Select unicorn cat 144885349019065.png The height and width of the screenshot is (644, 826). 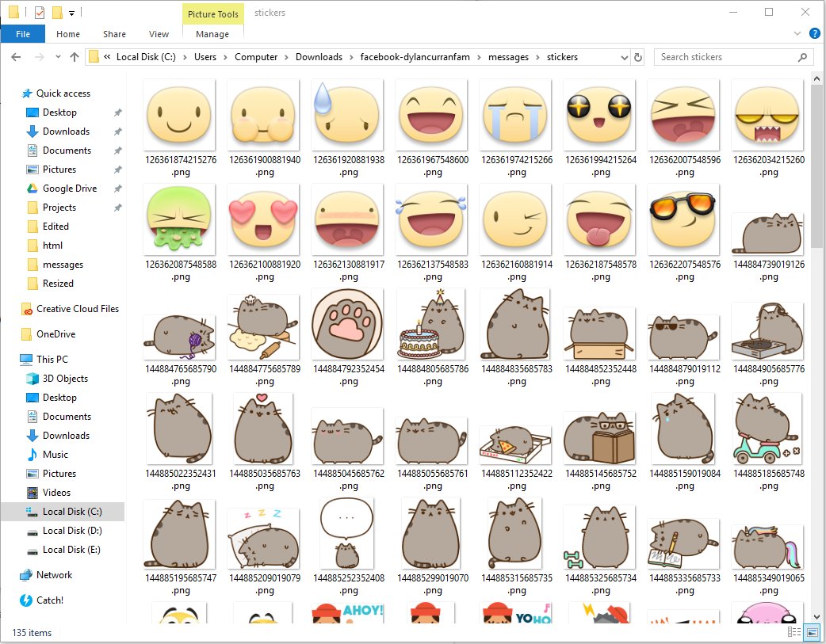767,547
